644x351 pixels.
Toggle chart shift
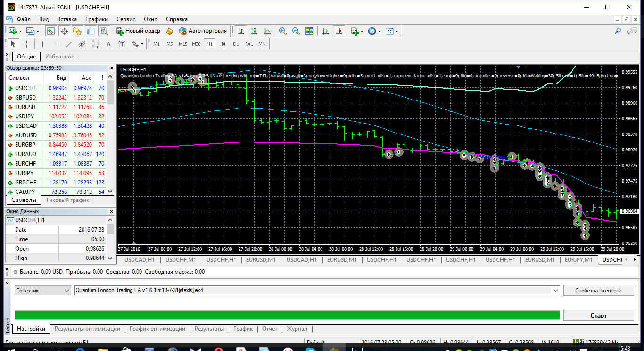[x=339, y=31]
